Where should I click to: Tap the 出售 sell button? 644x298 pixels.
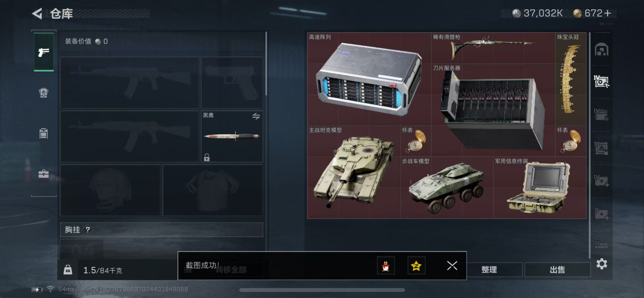tap(557, 269)
